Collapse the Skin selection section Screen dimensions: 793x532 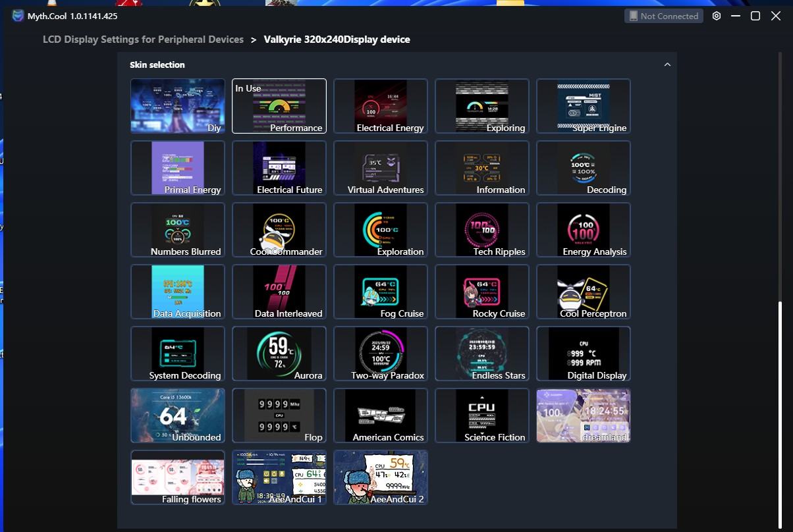click(x=667, y=65)
